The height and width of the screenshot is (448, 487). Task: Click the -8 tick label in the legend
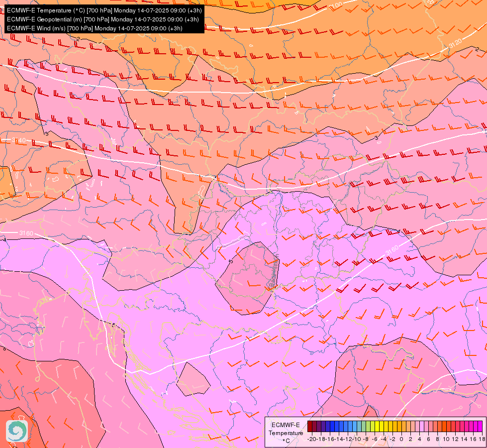[366, 440]
